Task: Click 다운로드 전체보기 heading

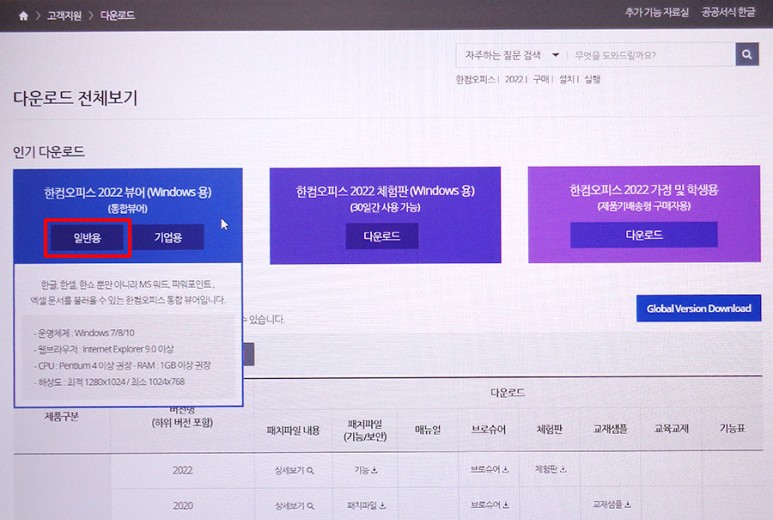Action: [x=75, y=98]
